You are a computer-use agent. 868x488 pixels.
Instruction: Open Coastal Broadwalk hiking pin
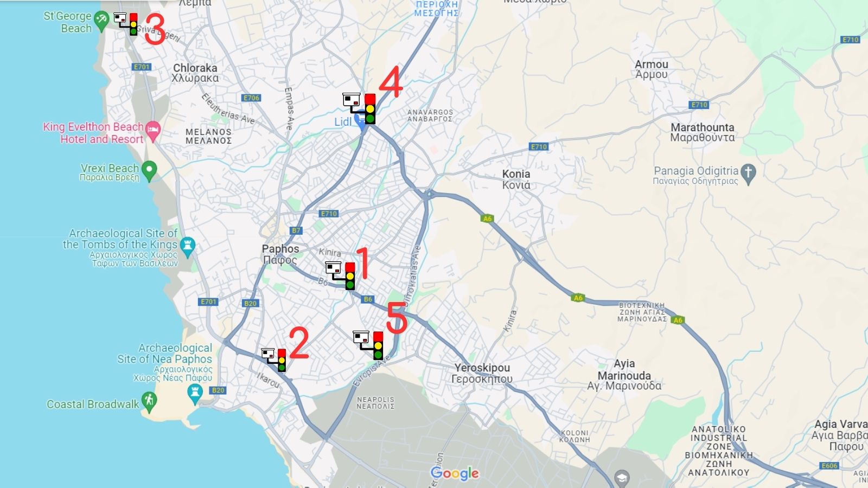tap(149, 402)
